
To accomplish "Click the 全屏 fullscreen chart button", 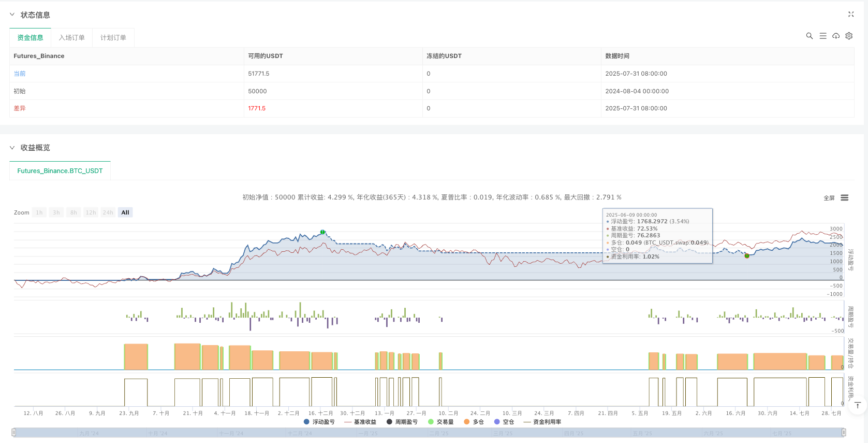I will [829, 198].
